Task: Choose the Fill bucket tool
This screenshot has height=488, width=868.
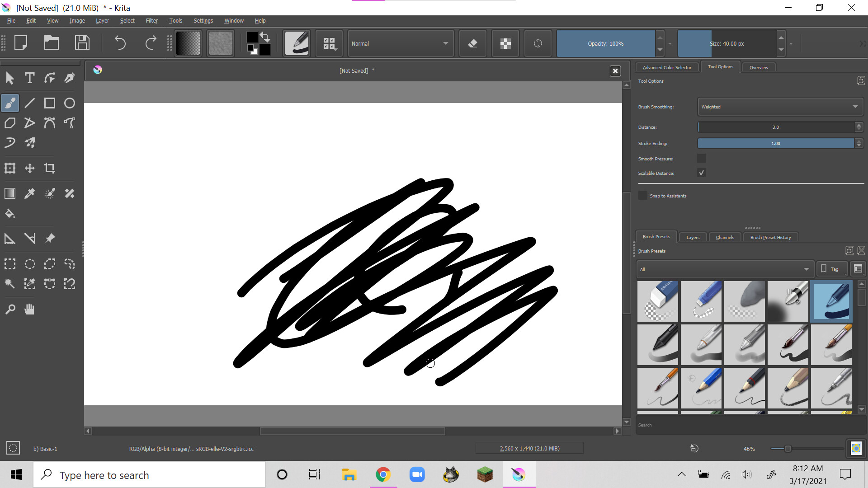Action: point(10,213)
